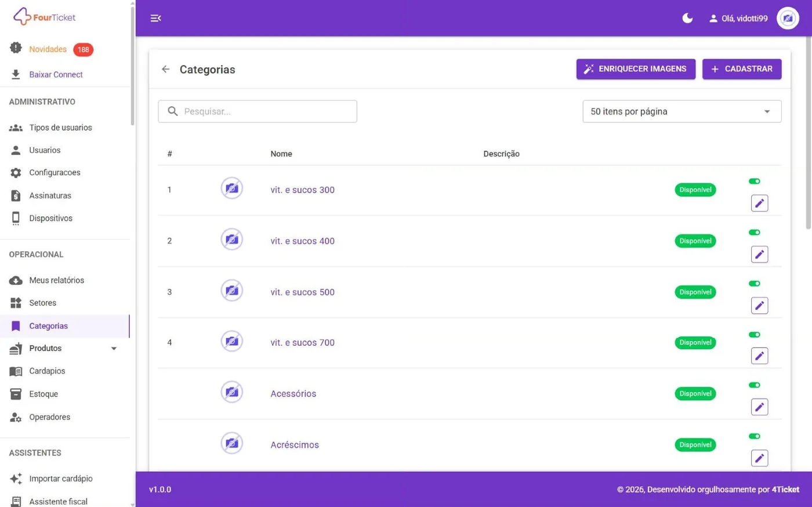This screenshot has width=812, height=507.
Task: Toggle availability of Acréscimos
Action: point(754,436)
